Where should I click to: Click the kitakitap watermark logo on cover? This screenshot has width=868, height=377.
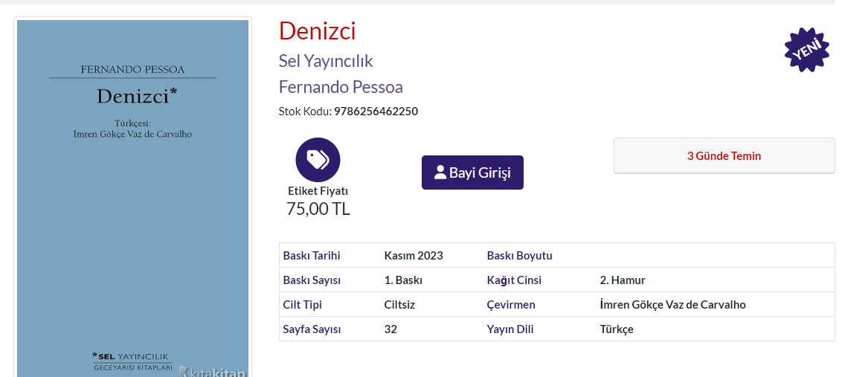coord(214,371)
